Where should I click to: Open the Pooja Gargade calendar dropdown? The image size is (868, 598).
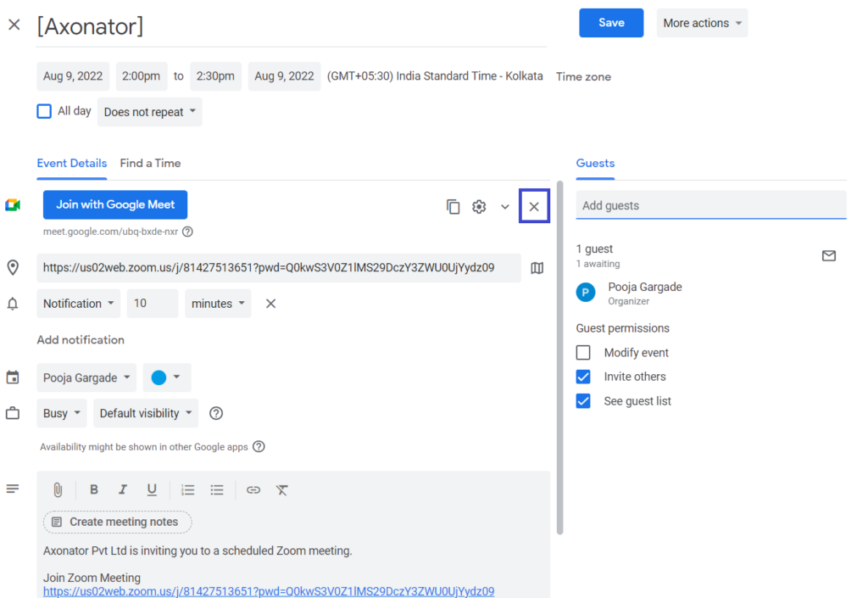coord(86,377)
